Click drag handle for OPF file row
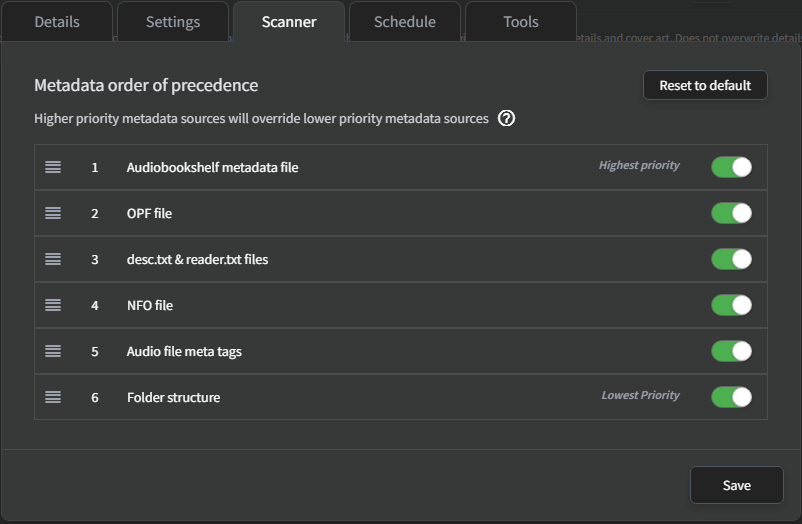This screenshot has height=524, width=802. 53,213
